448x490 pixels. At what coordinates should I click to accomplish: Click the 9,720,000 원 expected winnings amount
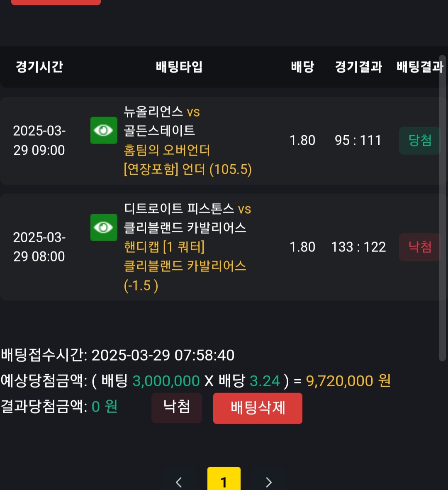(x=348, y=381)
